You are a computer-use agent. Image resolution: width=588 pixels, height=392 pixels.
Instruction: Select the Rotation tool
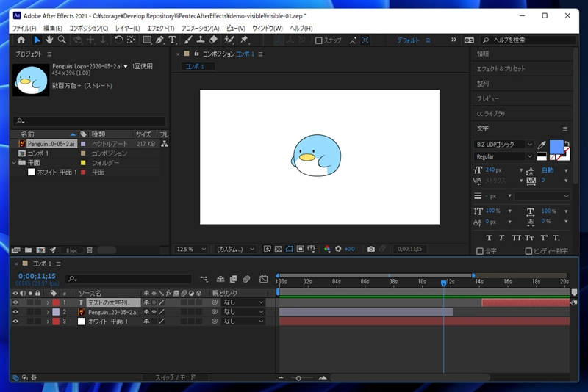[x=118, y=40]
